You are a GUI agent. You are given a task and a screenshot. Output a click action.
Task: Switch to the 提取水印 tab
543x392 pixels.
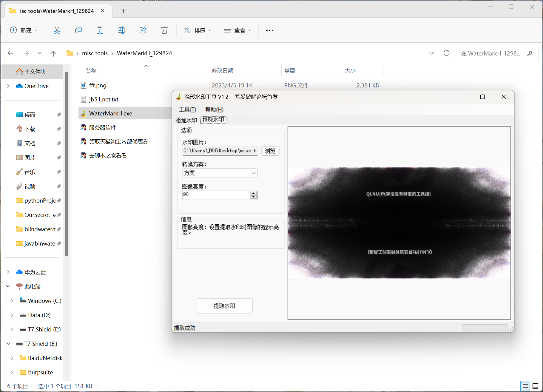coord(213,120)
